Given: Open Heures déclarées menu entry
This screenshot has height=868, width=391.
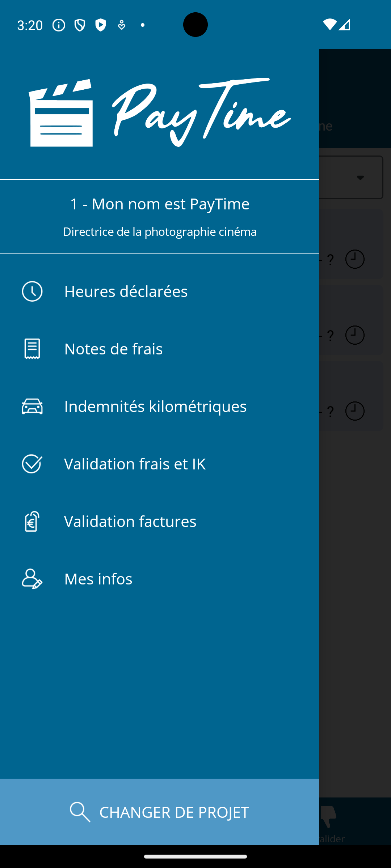Looking at the screenshot, I should click(126, 291).
